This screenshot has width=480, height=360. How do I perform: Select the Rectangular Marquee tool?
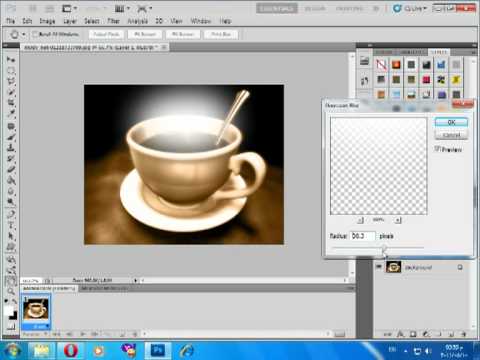tap(11, 71)
